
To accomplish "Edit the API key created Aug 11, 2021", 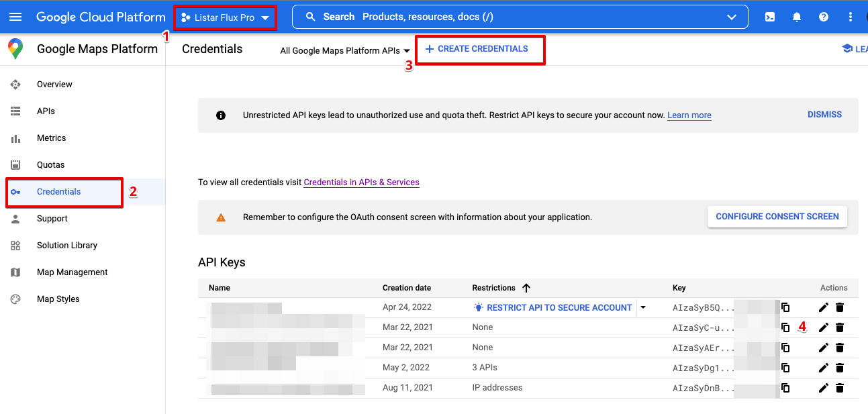I will tap(824, 388).
